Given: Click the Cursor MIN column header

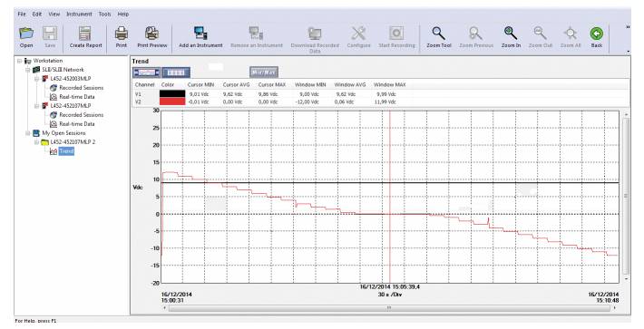Looking at the screenshot, I should 201,84.
